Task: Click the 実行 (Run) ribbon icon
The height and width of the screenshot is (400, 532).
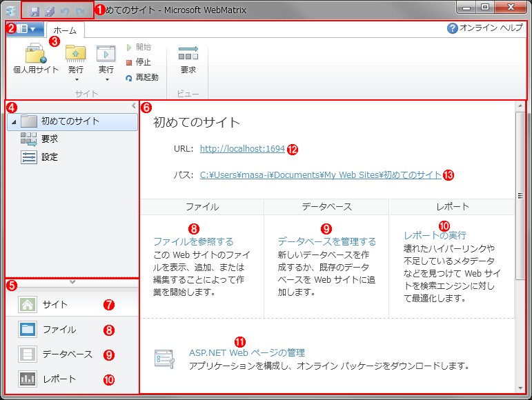Action: click(106, 54)
